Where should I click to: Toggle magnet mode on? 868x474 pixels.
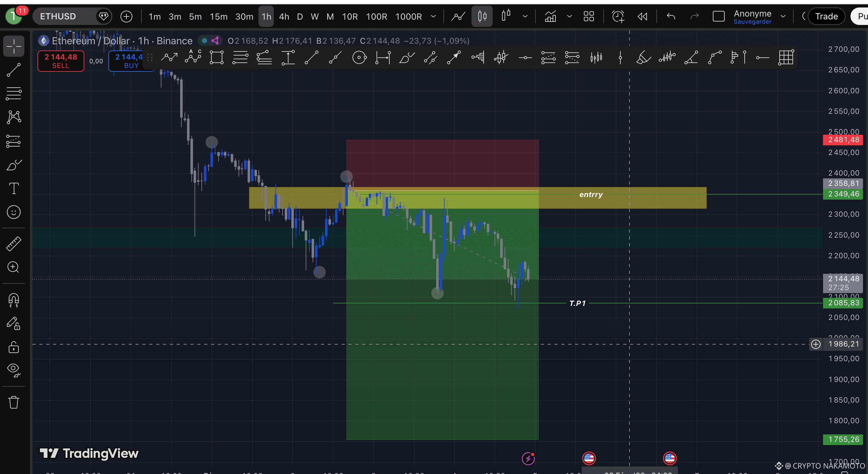pos(14,300)
